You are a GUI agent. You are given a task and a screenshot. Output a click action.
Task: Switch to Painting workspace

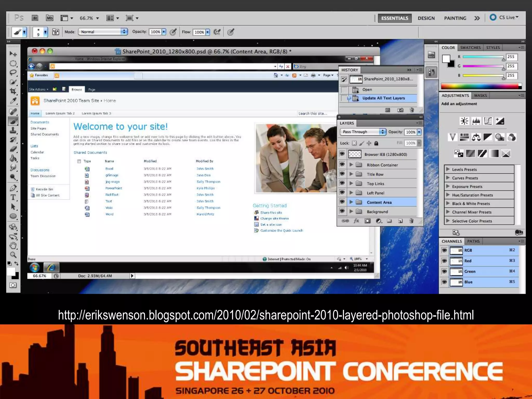(x=455, y=18)
